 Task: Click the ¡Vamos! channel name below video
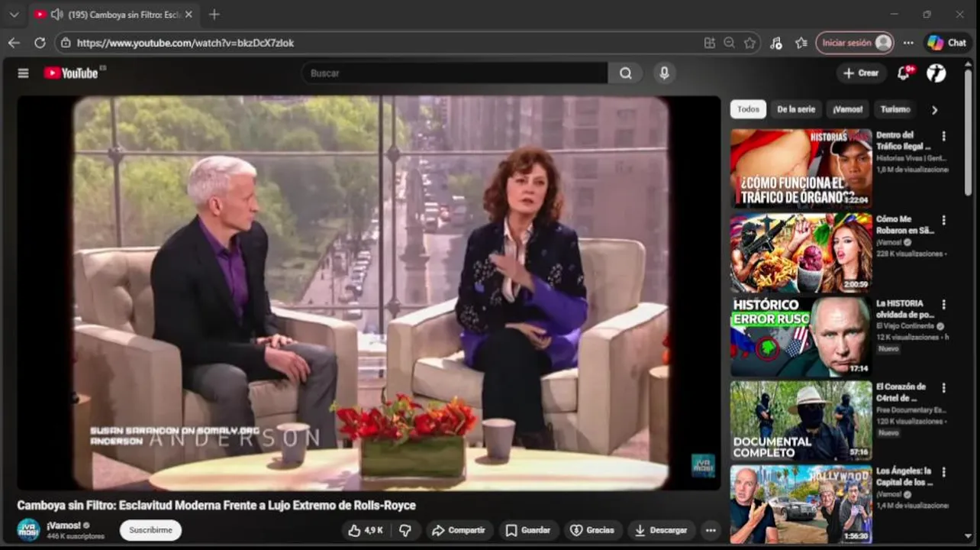click(x=63, y=526)
